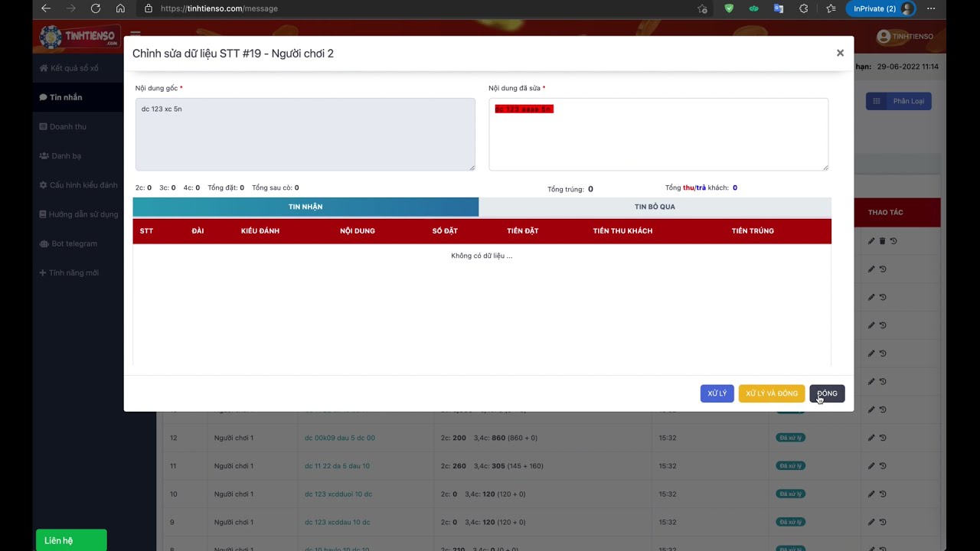Viewport: 980px width, 551px height.
Task: Click the edit pencil icon for row 12
Action: [x=871, y=438]
